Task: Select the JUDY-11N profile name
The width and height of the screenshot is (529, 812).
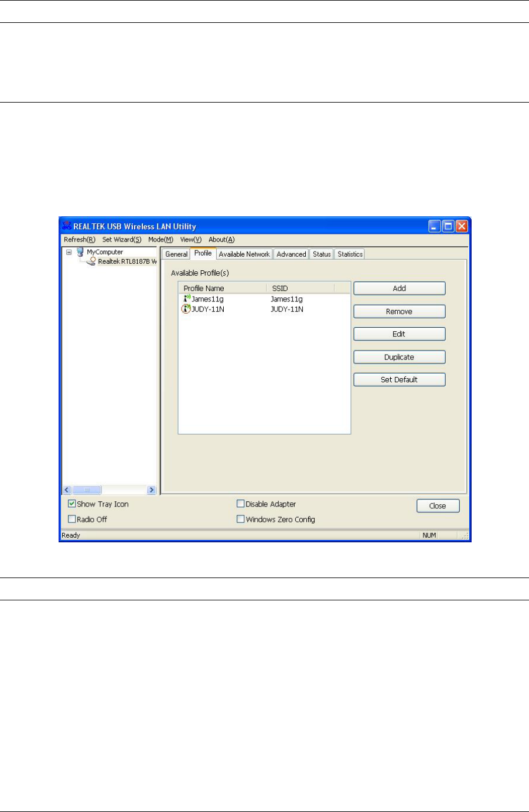Action: pyautogui.click(x=208, y=309)
